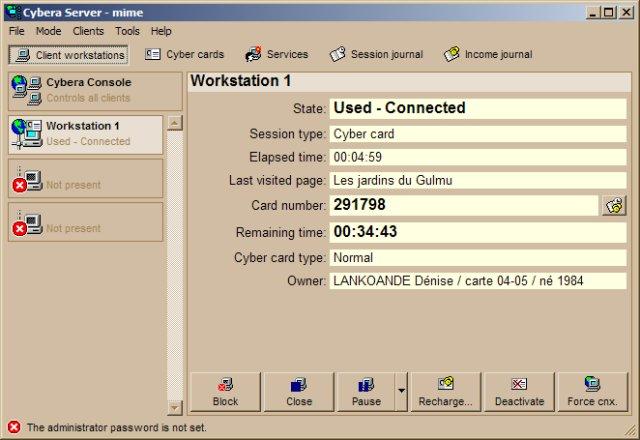Deactivate the cyber card
The image size is (640, 440).
(519, 392)
